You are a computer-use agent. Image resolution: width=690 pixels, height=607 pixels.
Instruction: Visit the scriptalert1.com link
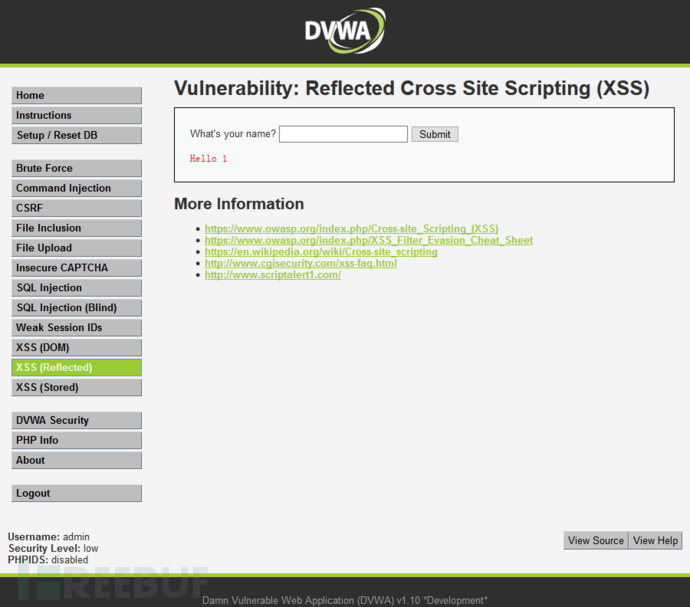(x=273, y=275)
